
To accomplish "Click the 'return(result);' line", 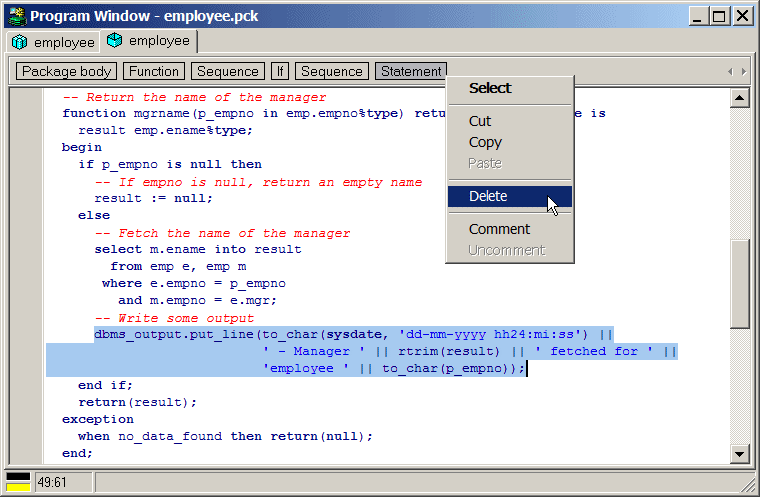I will [x=138, y=402].
